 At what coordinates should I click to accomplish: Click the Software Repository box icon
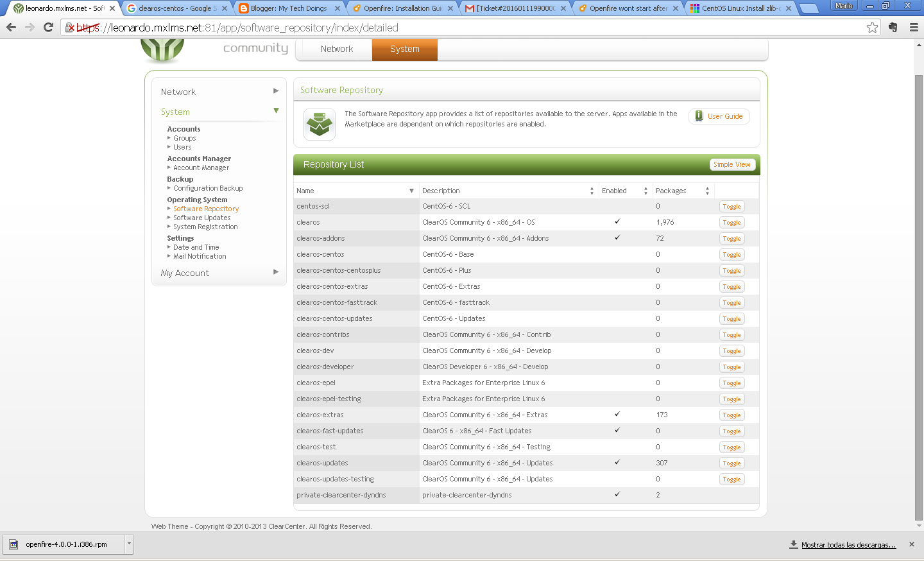(x=319, y=124)
